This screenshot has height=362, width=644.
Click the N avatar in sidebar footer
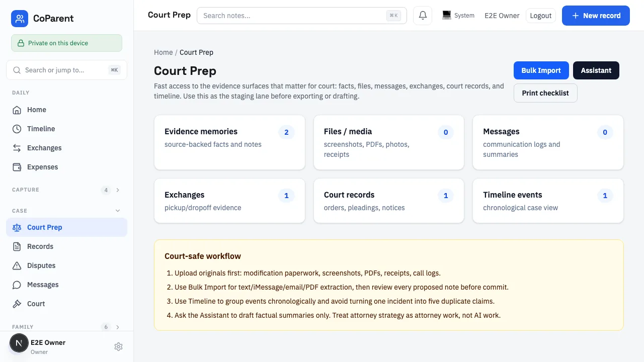[x=19, y=343]
